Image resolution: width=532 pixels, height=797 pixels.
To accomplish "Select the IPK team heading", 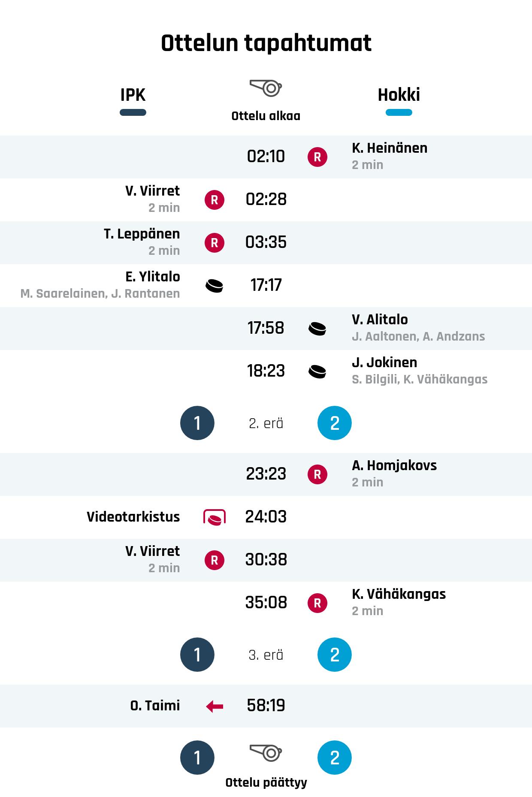I will [133, 95].
